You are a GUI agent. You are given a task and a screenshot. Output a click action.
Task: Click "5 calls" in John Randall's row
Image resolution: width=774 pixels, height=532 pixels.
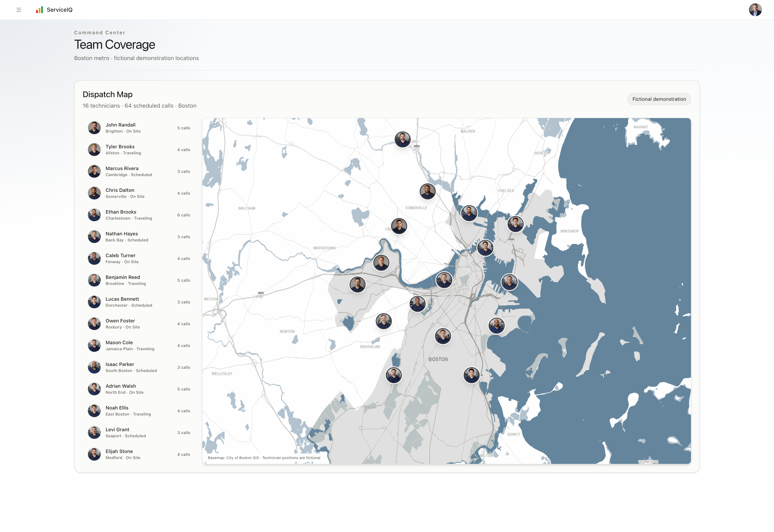point(184,128)
